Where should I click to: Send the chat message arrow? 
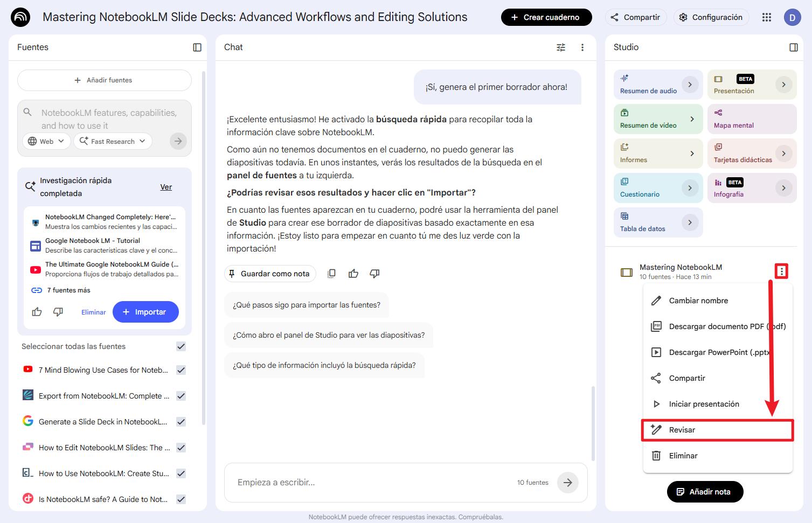pos(568,483)
